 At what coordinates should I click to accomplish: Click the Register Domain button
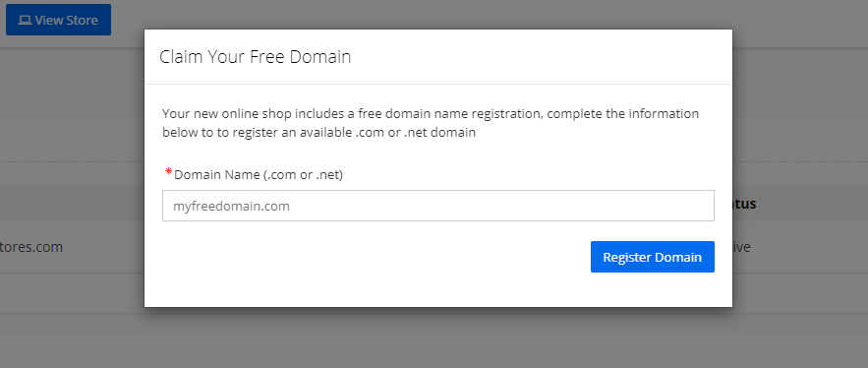tap(652, 257)
